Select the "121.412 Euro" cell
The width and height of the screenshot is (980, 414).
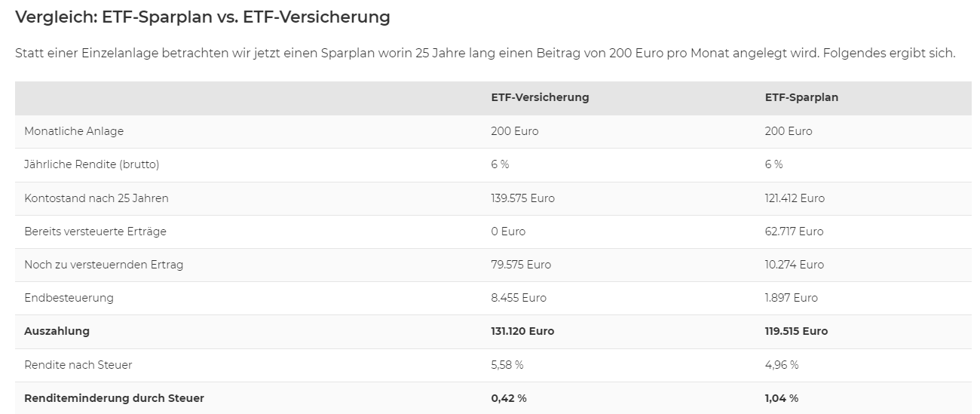(795, 198)
